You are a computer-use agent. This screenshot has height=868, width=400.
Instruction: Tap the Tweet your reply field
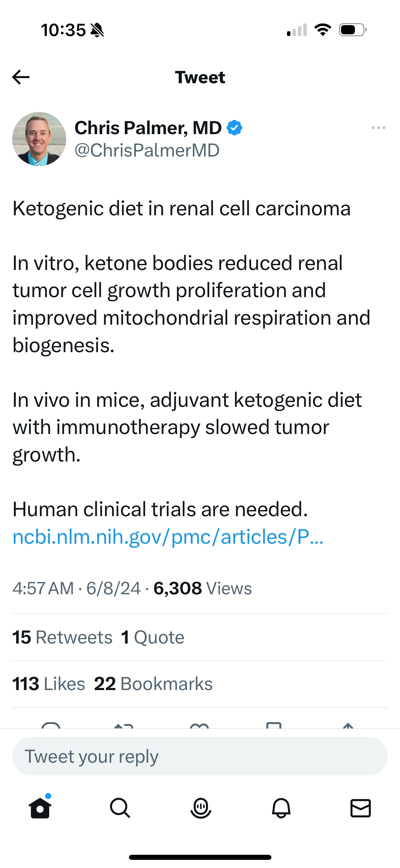click(200, 756)
